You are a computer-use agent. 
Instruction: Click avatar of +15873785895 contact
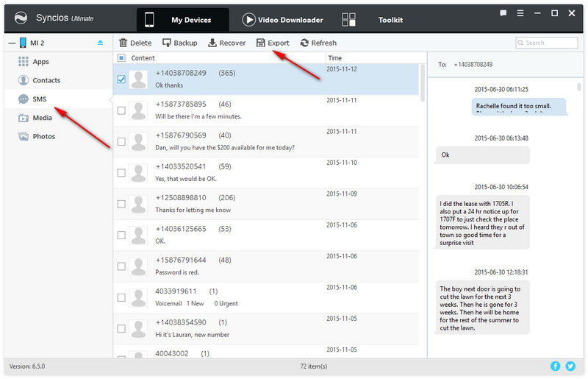[x=138, y=110]
